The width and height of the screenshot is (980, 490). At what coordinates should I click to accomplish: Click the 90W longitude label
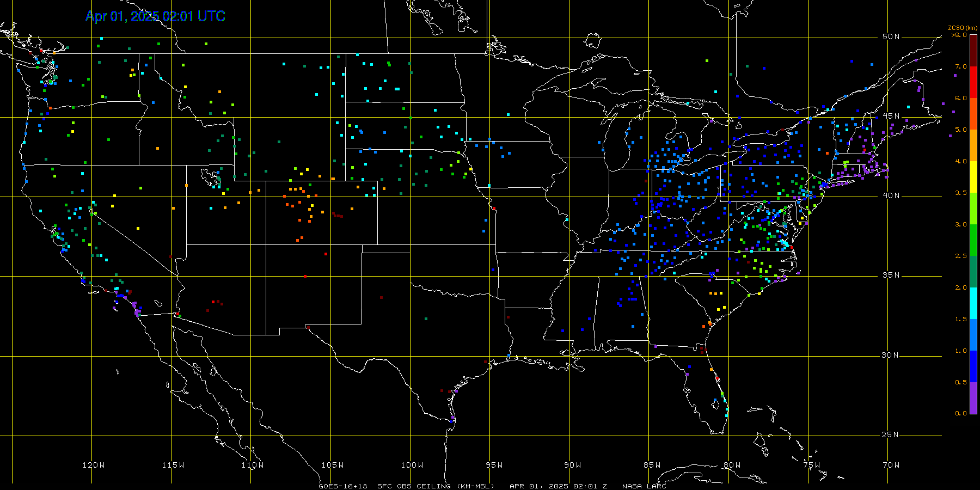coord(573,465)
